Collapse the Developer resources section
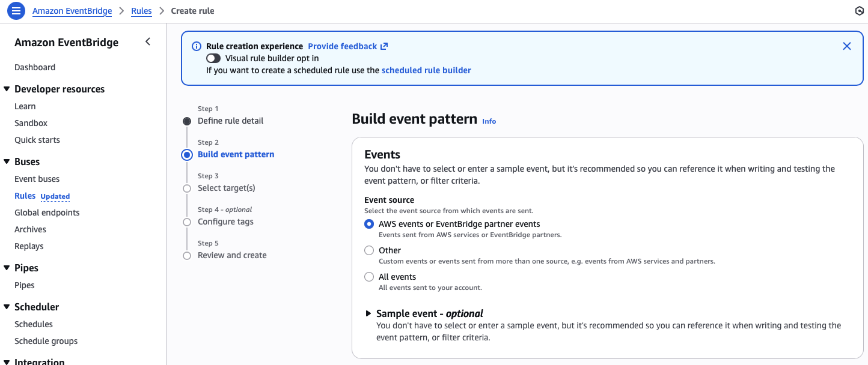 (7, 89)
